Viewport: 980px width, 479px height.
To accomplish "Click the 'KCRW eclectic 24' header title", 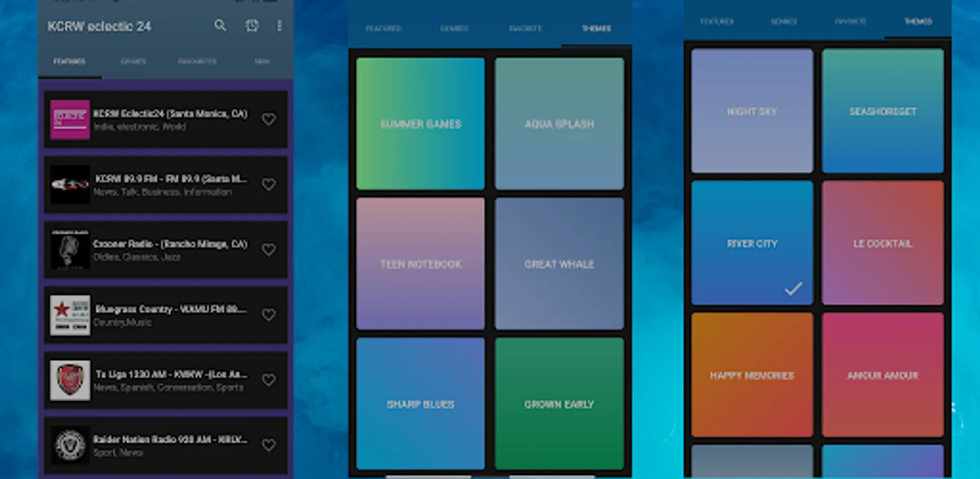I will click(x=99, y=26).
